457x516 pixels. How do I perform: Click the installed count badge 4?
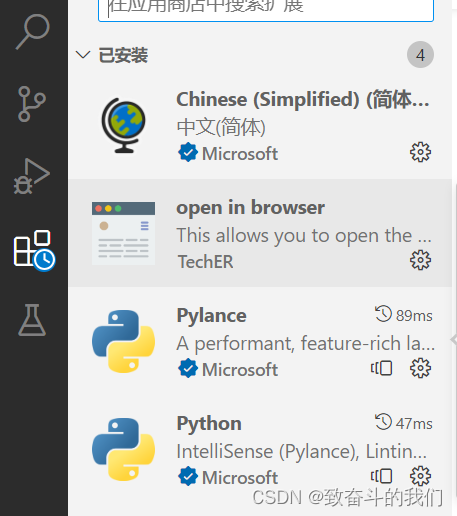420,55
